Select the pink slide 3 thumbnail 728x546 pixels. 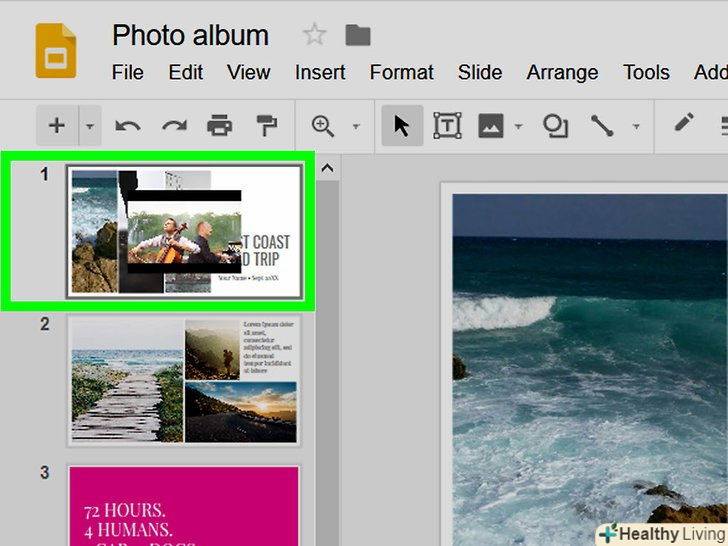click(184, 504)
